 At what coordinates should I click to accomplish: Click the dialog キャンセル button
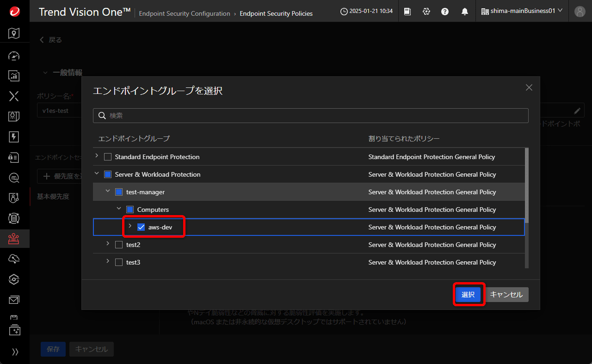click(x=506, y=295)
